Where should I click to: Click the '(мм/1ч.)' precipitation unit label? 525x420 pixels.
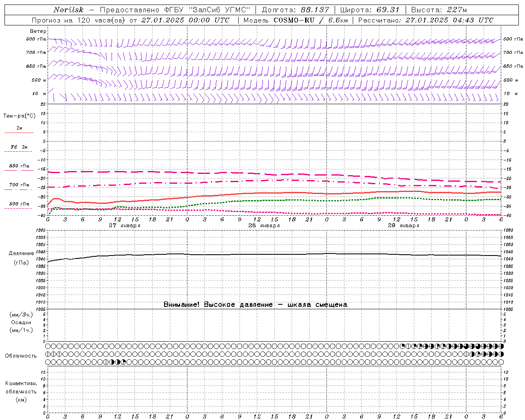click(x=21, y=330)
